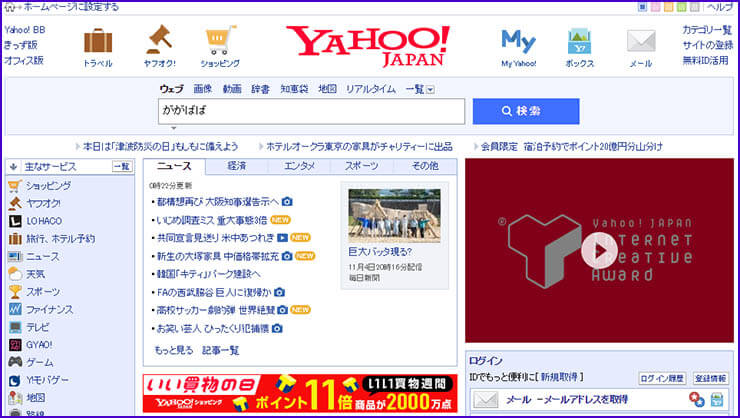Open the カテゴリ一覧 link
740x418 pixels.
tap(707, 30)
